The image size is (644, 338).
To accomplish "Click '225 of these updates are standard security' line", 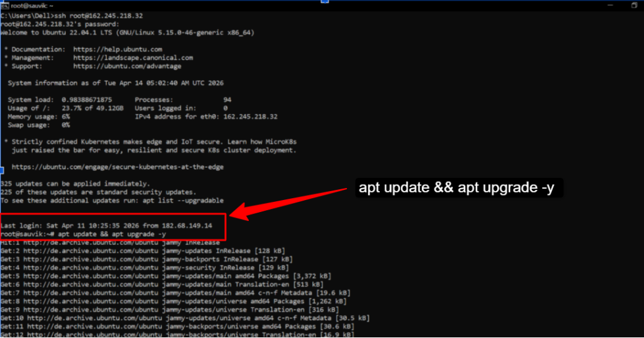I will click(x=99, y=192).
